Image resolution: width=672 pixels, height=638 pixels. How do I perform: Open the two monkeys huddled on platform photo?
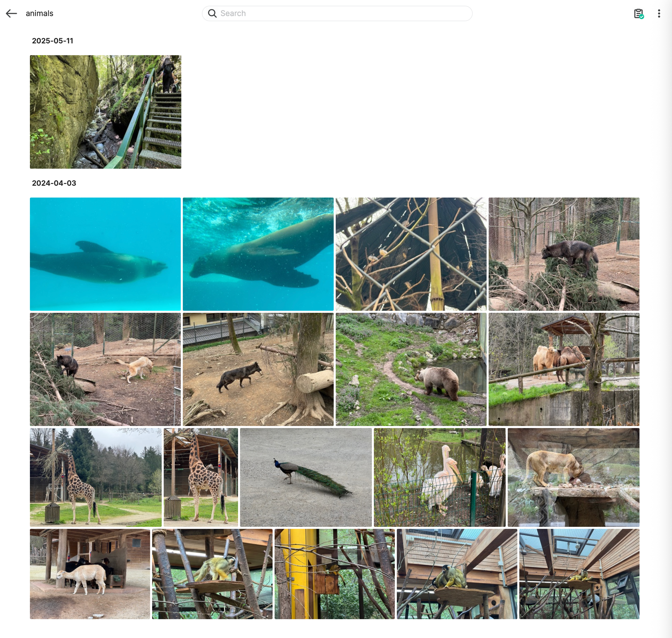(x=457, y=574)
